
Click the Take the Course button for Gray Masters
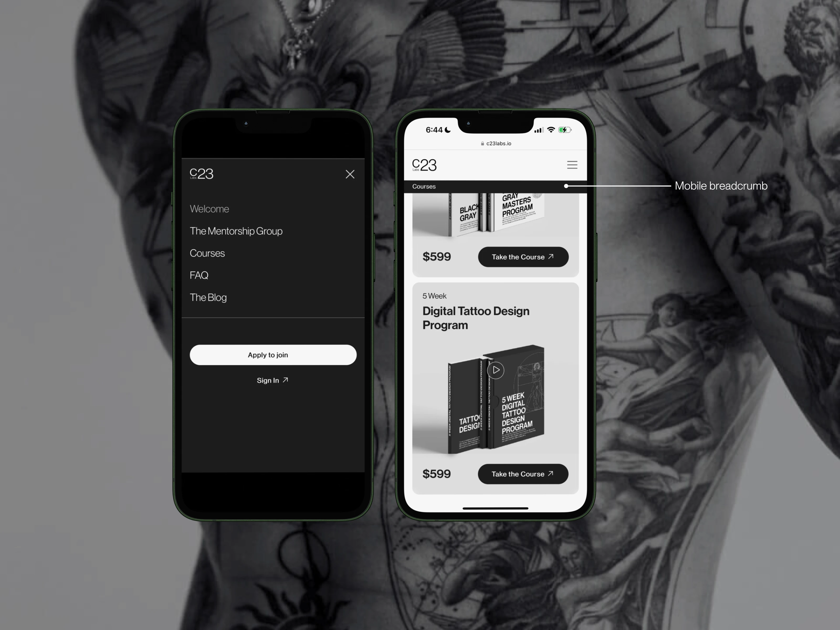pyautogui.click(x=522, y=257)
